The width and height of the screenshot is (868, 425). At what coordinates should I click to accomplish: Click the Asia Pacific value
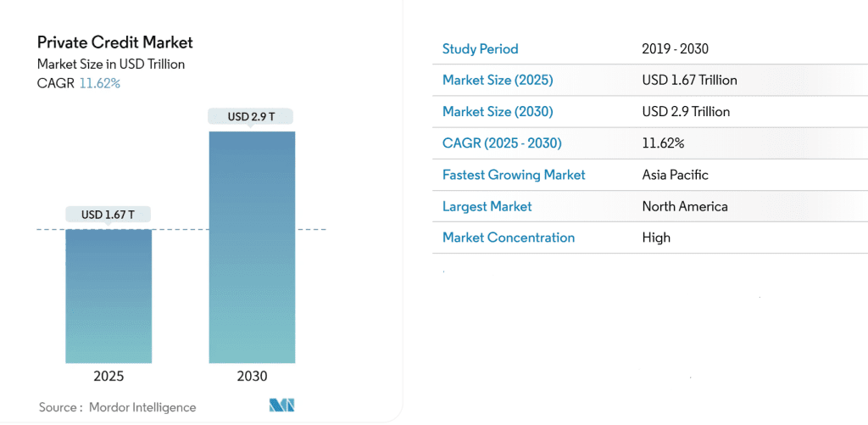[x=675, y=175]
